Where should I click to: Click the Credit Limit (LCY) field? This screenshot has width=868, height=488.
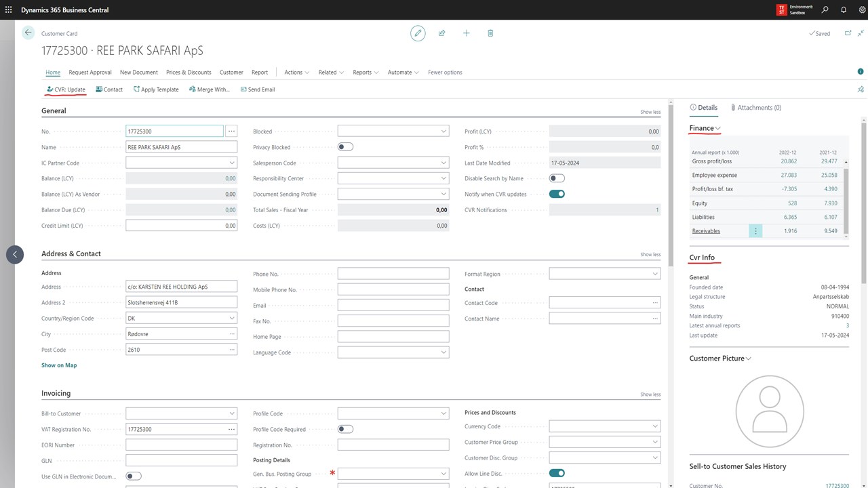182,226
